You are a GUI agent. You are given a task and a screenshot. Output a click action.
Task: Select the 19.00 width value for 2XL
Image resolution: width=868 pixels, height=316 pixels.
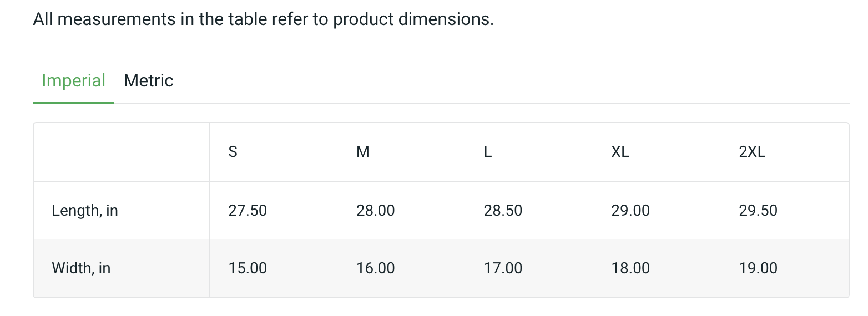point(758,268)
